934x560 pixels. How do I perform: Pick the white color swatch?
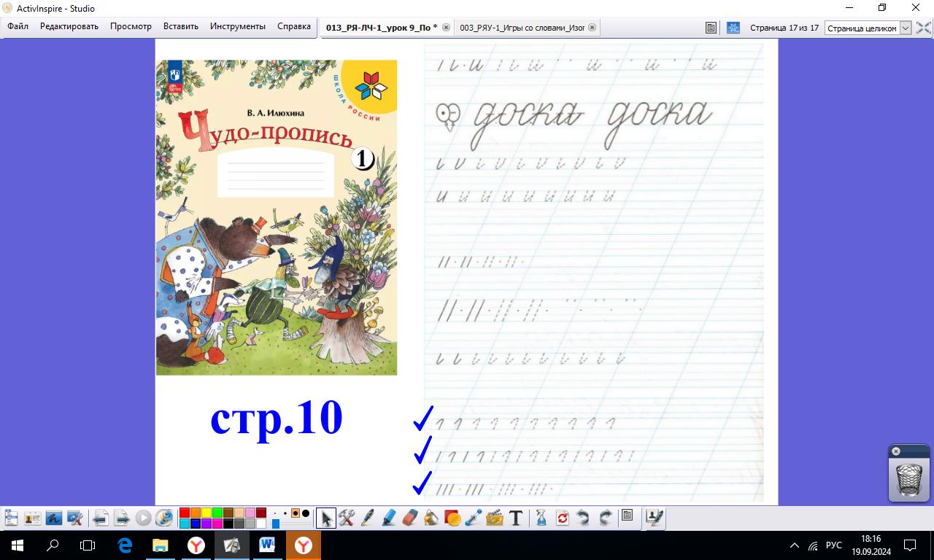(x=261, y=524)
